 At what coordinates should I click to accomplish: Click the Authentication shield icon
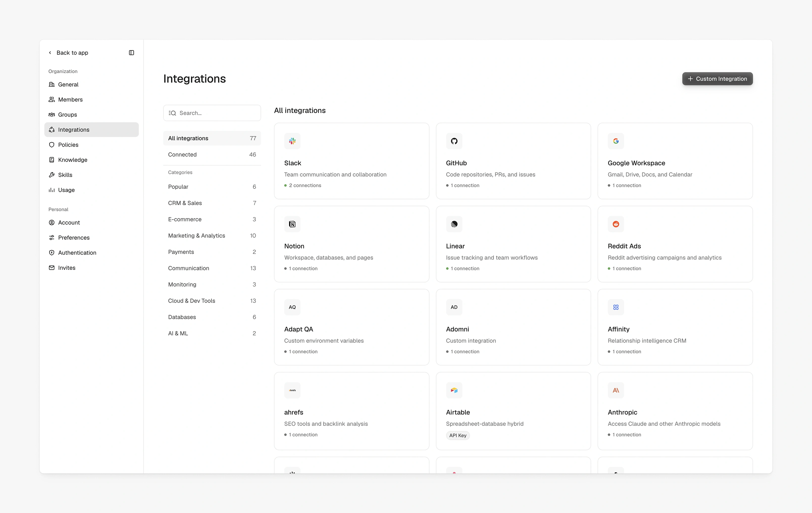(x=51, y=253)
